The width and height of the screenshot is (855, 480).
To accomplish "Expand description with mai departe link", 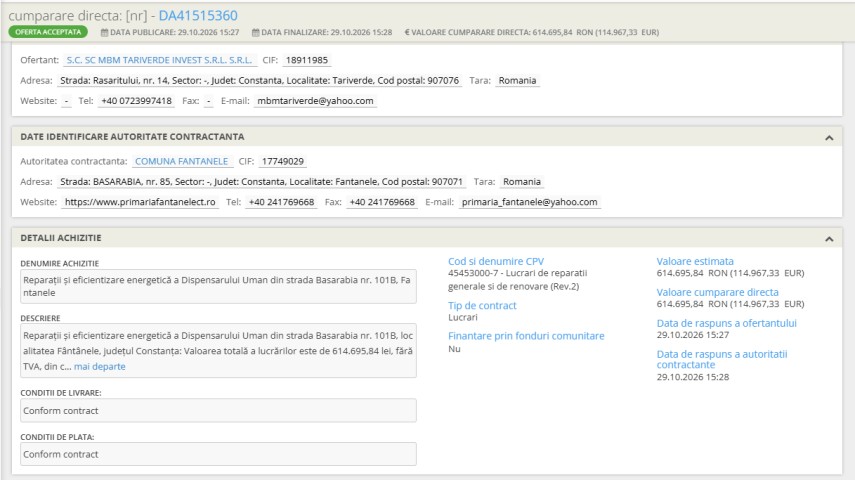I will point(100,367).
